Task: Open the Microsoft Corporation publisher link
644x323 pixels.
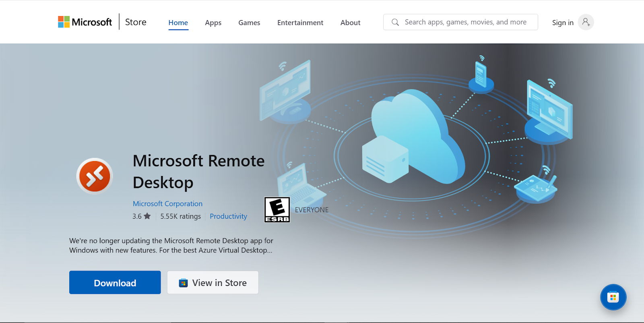Action: (167, 204)
